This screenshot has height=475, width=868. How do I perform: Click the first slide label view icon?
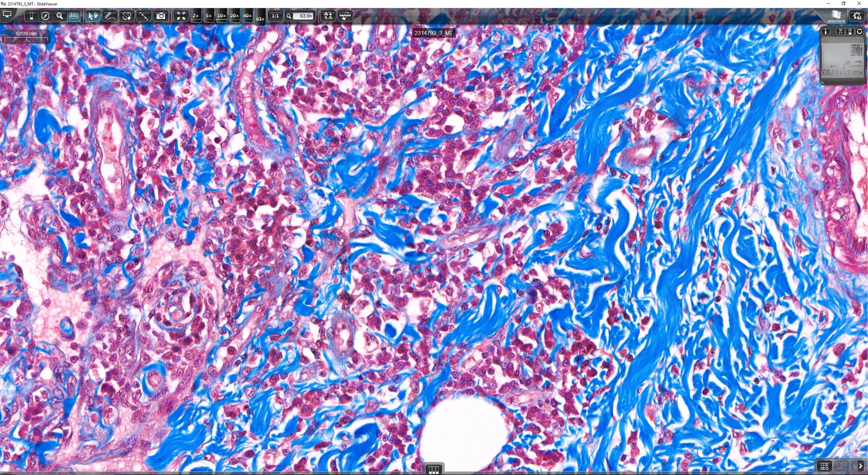[840, 32]
